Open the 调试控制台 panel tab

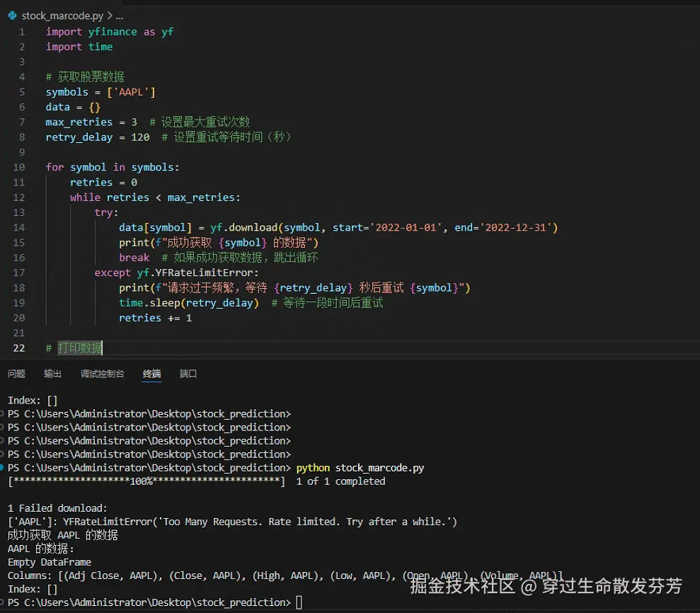point(102,374)
